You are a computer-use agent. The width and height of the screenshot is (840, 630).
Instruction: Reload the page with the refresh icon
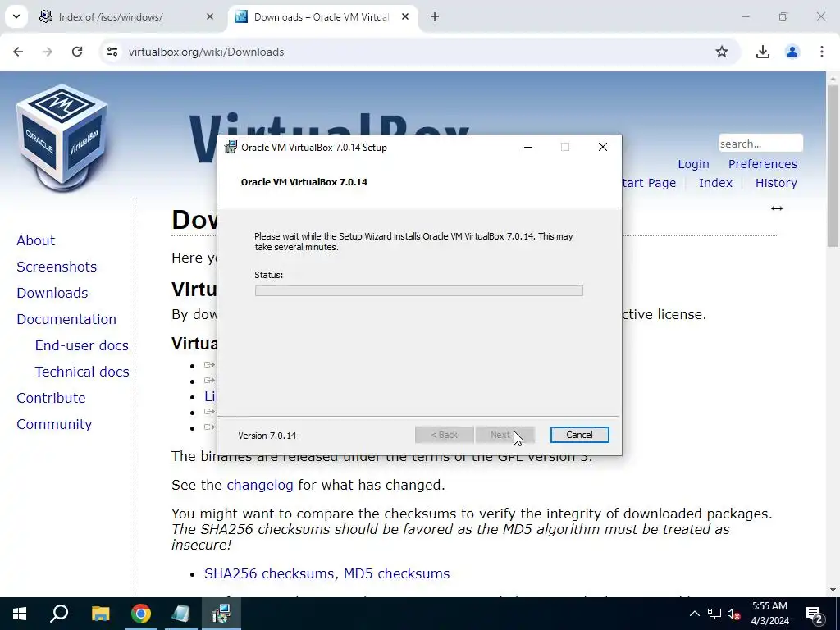(x=77, y=52)
